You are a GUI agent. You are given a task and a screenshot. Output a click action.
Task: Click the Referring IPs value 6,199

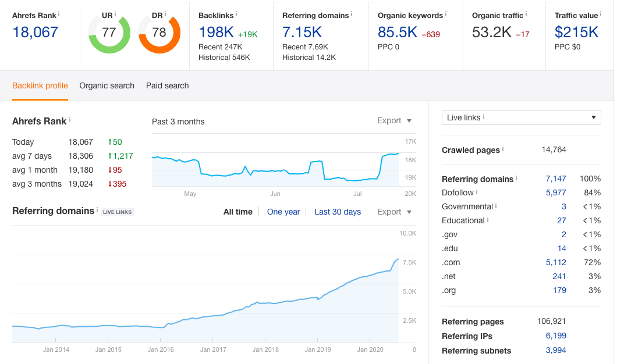click(555, 336)
